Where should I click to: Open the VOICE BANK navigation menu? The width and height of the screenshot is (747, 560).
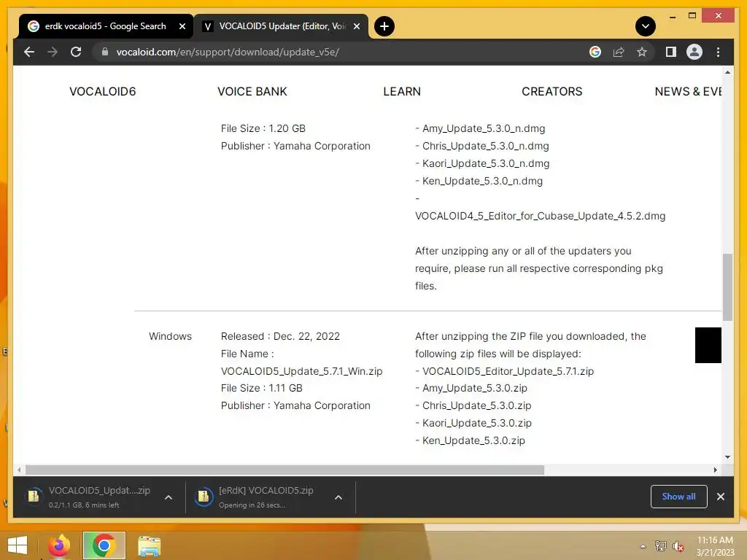[252, 91]
